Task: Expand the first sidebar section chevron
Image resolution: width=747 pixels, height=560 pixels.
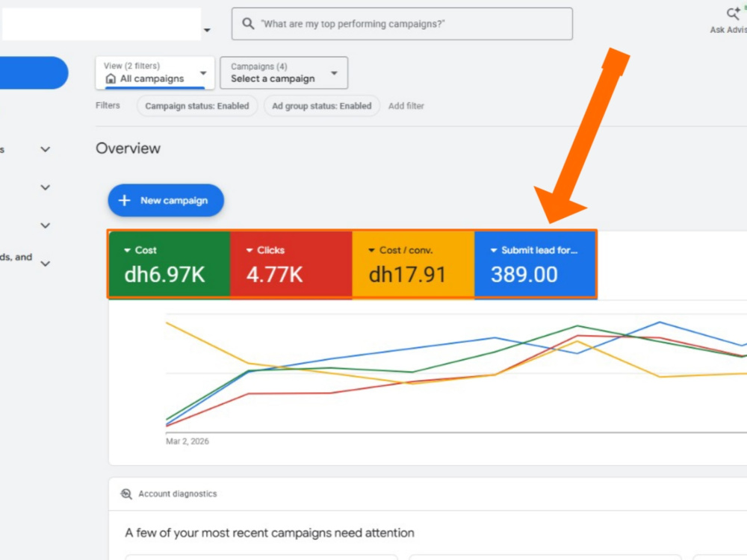Action: tap(46, 149)
